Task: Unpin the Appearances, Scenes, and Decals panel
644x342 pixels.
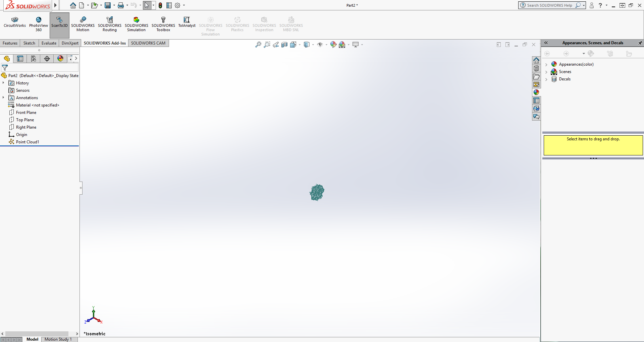Action: point(640,43)
